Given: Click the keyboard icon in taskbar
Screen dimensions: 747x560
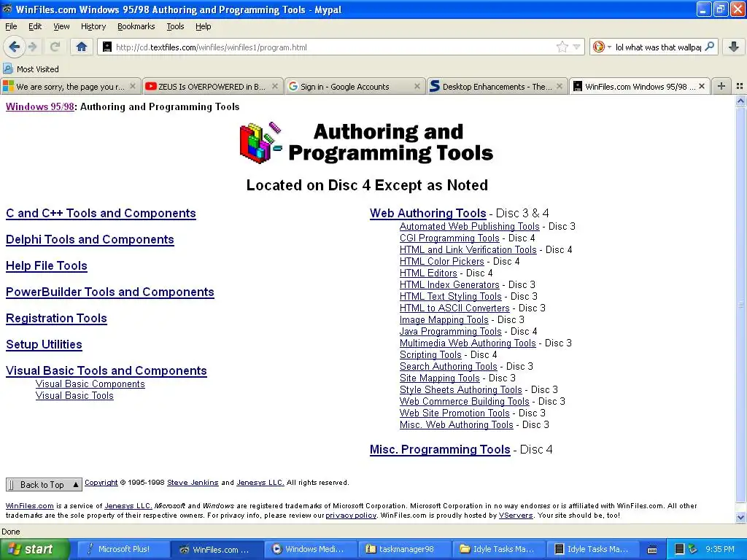Looking at the screenshot, I should point(652,550).
